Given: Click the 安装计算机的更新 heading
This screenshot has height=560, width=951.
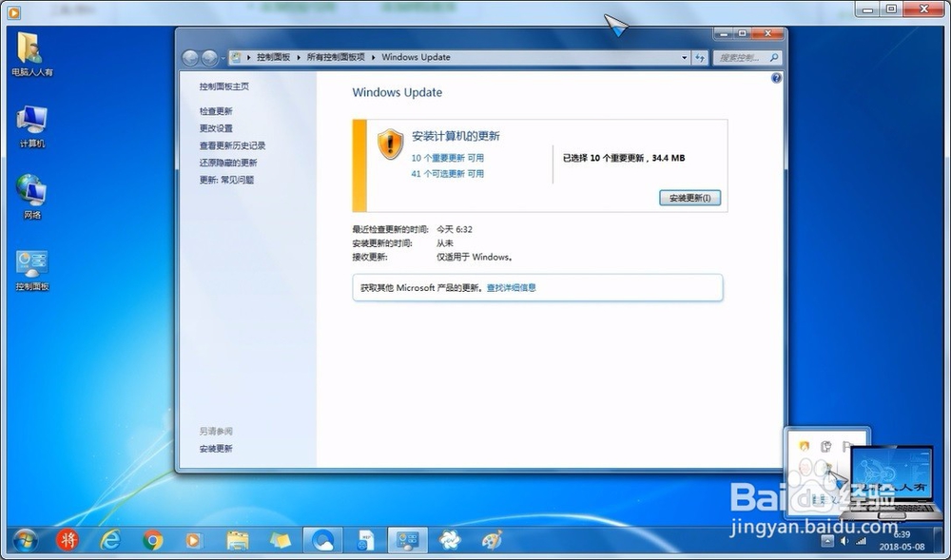Looking at the screenshot, I should [456, 136].
